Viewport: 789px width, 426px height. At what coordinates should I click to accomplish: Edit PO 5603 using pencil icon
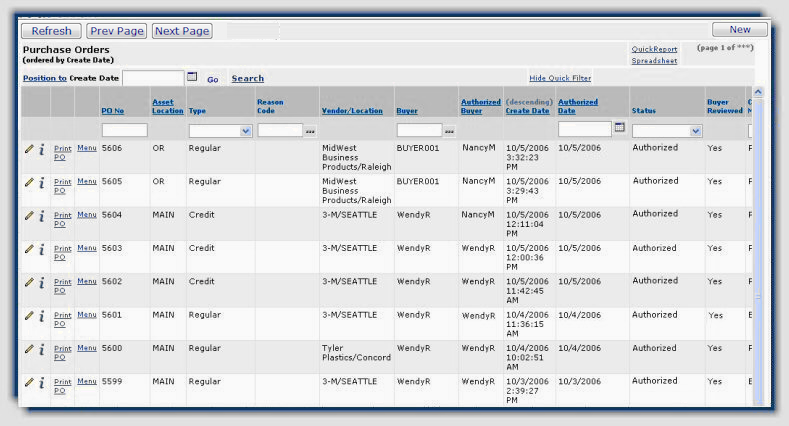pyautogui.click(x=29, y=249)
